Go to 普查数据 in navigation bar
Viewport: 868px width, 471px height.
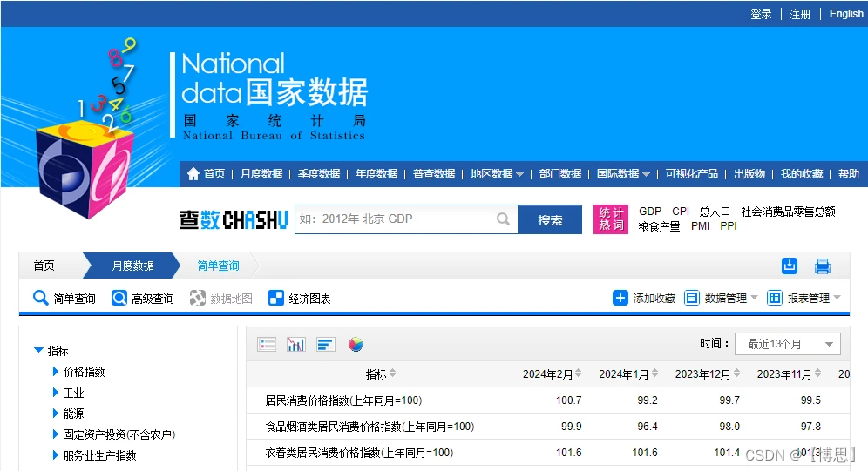[434, 173]
